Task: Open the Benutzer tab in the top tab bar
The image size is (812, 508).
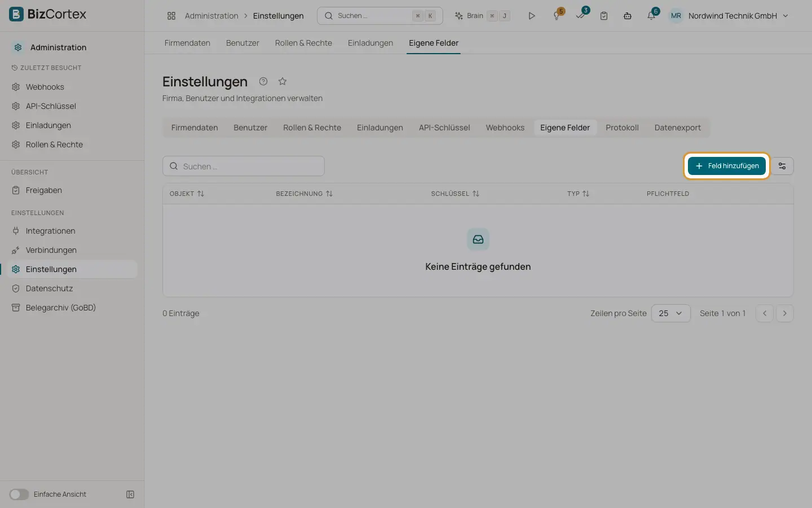Action: pos(242,43)
